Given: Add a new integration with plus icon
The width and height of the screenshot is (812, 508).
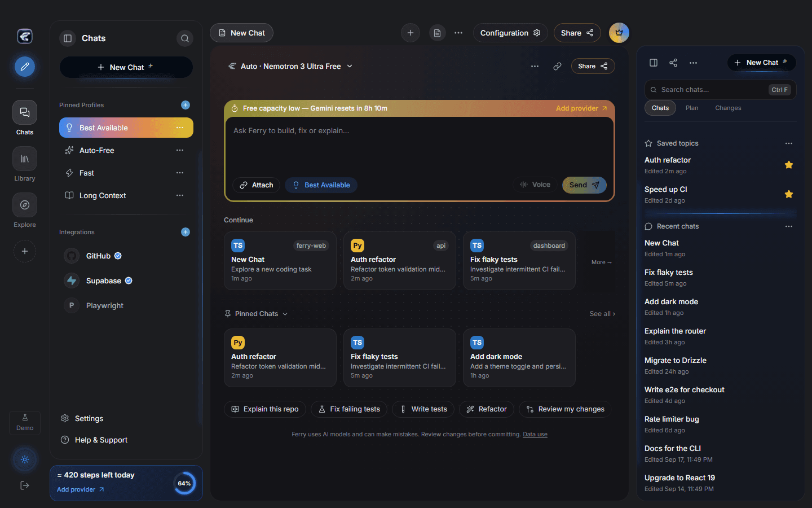Looking at the screenshot, I should coord(186,232).
